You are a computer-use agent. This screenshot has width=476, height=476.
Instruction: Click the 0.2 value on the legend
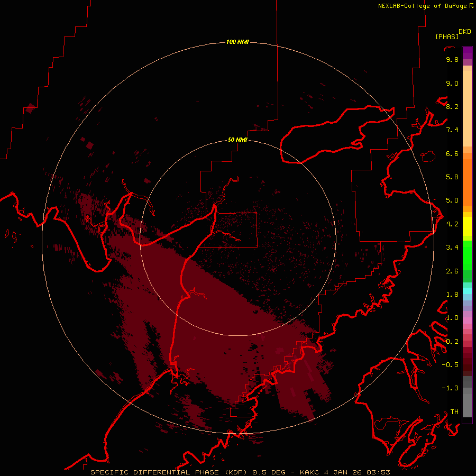click(452, 341)
